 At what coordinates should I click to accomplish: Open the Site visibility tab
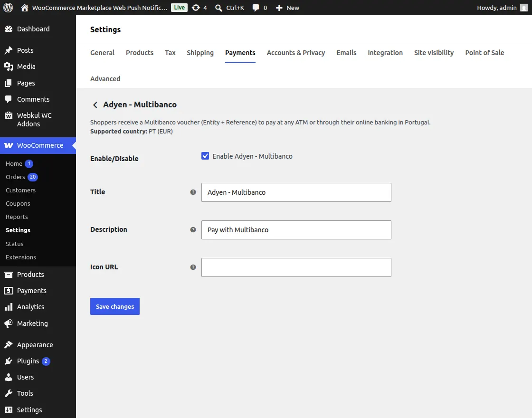(434, 53)
